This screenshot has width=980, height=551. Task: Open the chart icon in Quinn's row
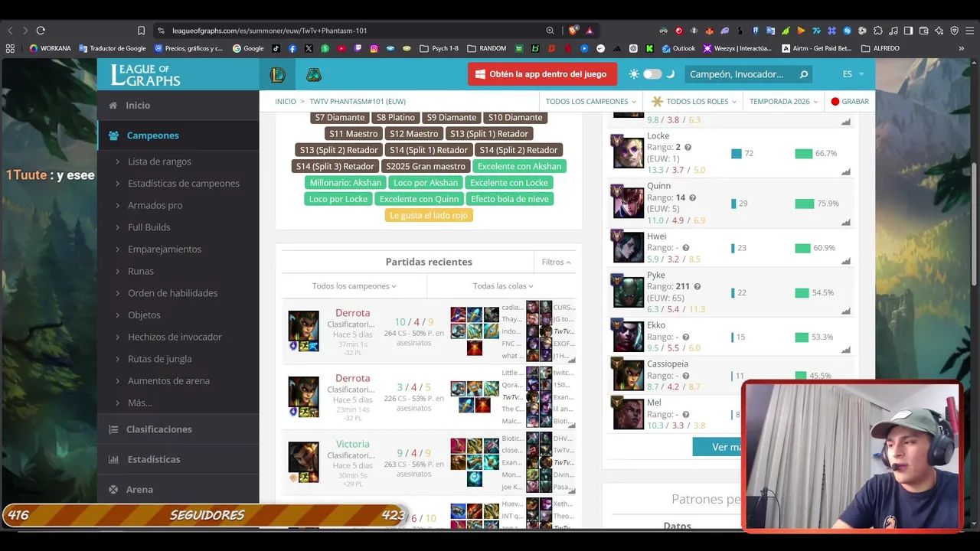(846, 222)
